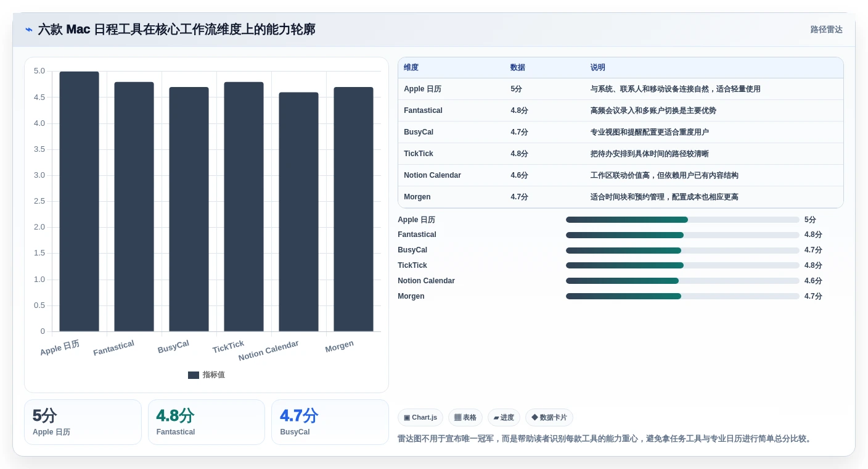Viewport: 868px width, 469px height.
Task: Click the 5分 Apple 日历 data card
Action: click(83, 422)
